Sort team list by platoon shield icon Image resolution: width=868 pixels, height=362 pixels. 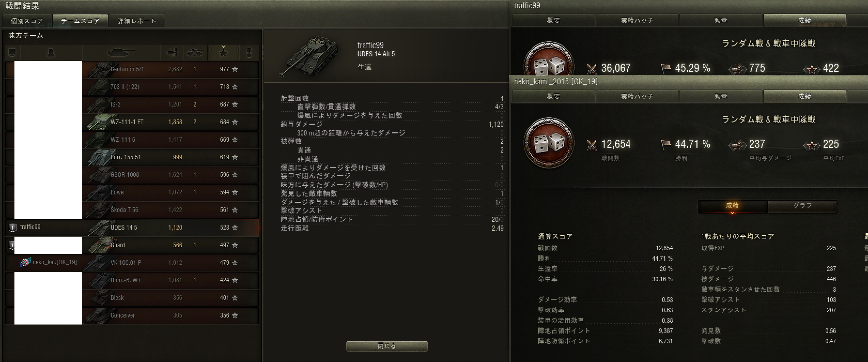[12, 53]
